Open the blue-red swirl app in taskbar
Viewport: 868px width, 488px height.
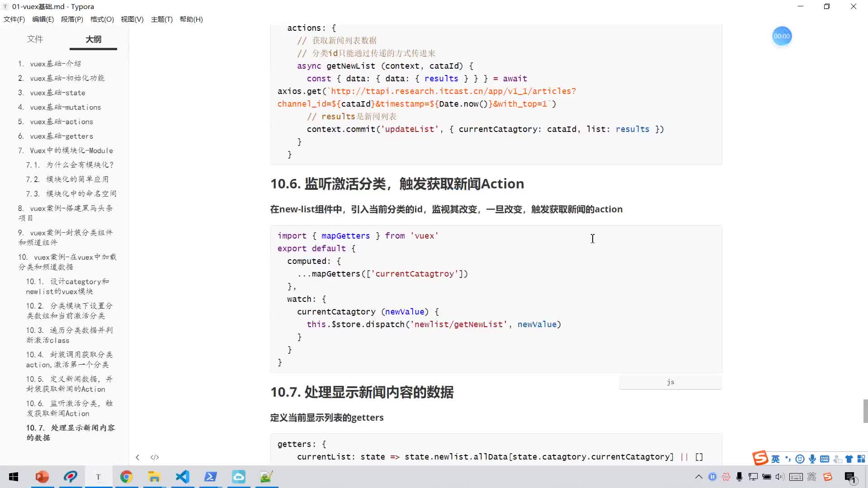(70, 477)
